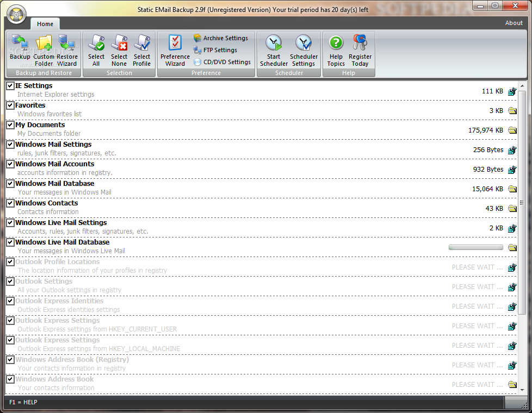Image resolution: width=532 pixels, height=413 pixels.
Task: Click registry icon for Windows Mail Settings
Action: point(512,150)
